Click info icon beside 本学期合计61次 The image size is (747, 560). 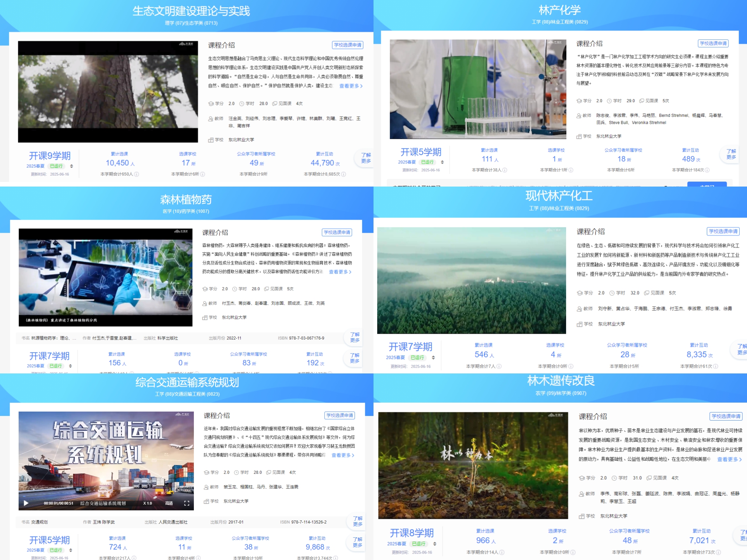[x=715, y=366]
